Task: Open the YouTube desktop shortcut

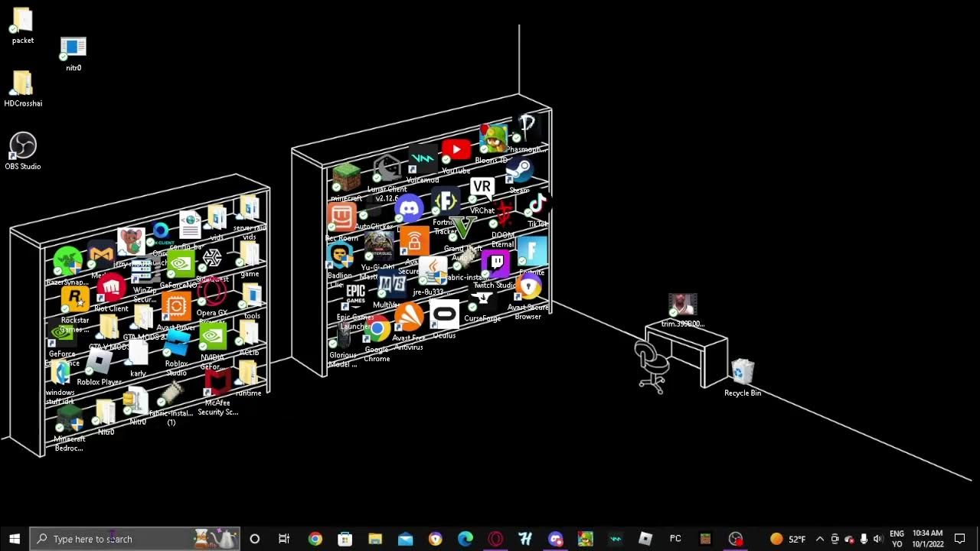Action: pyautogui.click(x=456, y=155)
